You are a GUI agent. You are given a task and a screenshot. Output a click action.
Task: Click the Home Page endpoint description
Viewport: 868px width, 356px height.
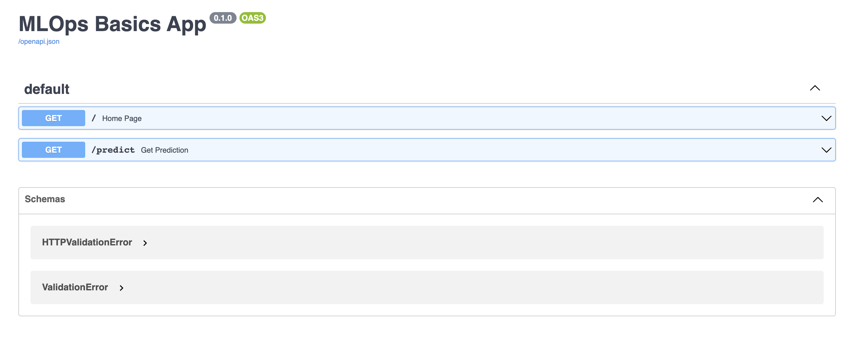tap(122, 119)
